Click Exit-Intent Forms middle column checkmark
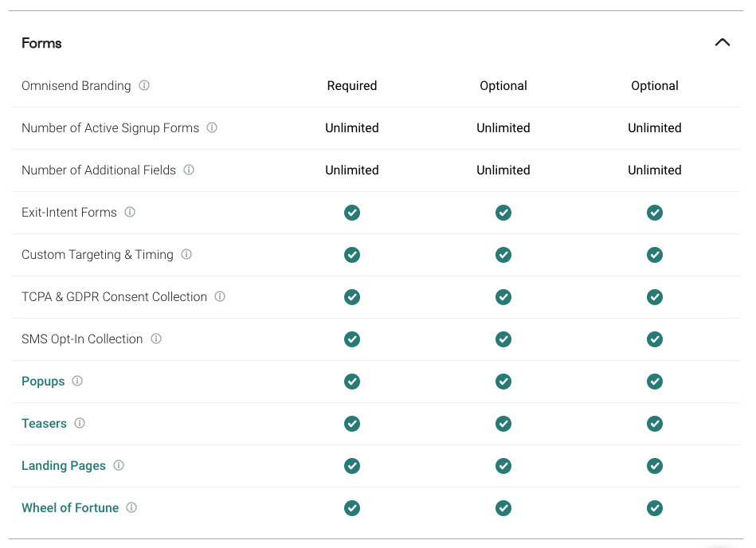Screen dimensions: 756x548 pos(503,213)
